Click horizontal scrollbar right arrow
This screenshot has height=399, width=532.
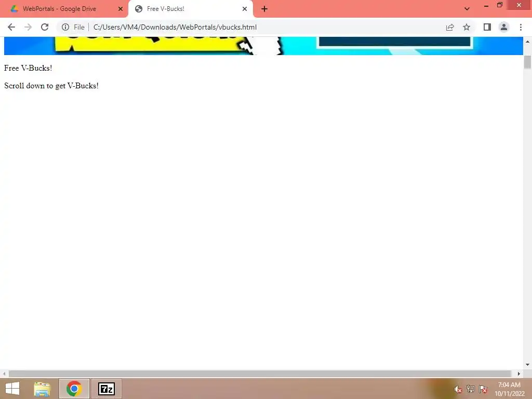tap(519, 374)
